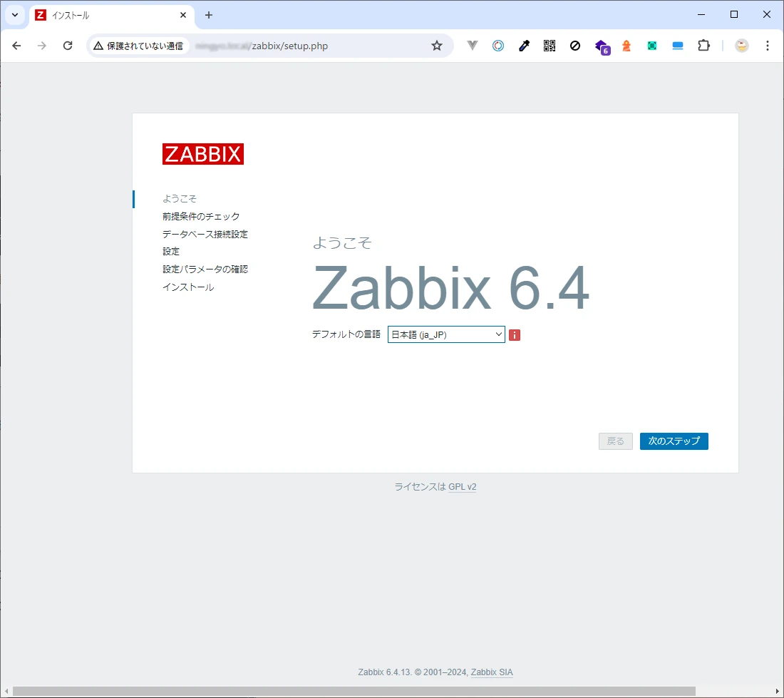Image resolution: width=784 pixels, height=698 pixels.
Task: Switch to the インストール browser tab
Action: point(112,15)
